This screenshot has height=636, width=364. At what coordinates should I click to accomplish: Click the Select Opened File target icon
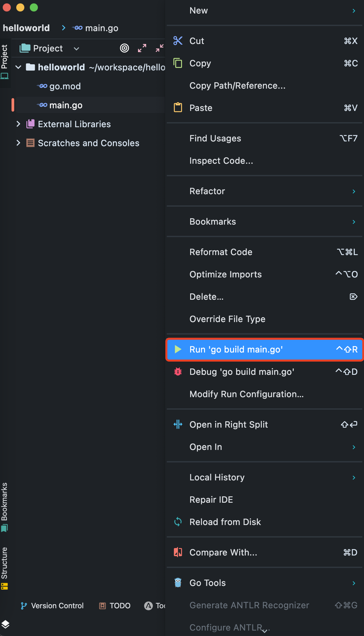[x=124, y=48]
